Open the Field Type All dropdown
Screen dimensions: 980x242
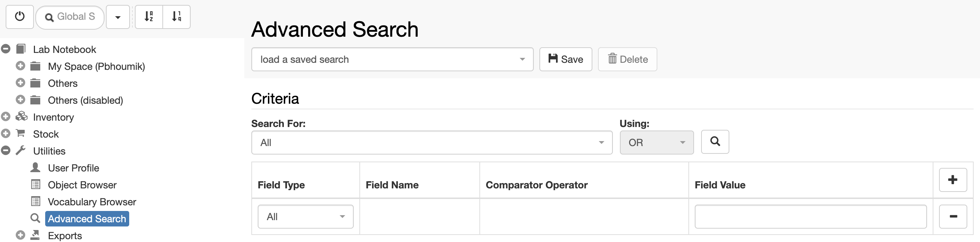pos(305,217)
